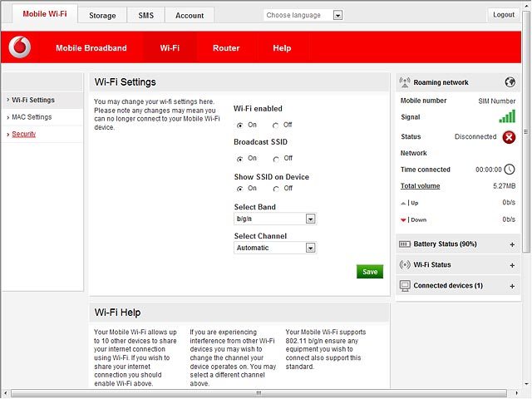
Task: Click the vertical scrollbar thumb
Action: tap(526, 131)
